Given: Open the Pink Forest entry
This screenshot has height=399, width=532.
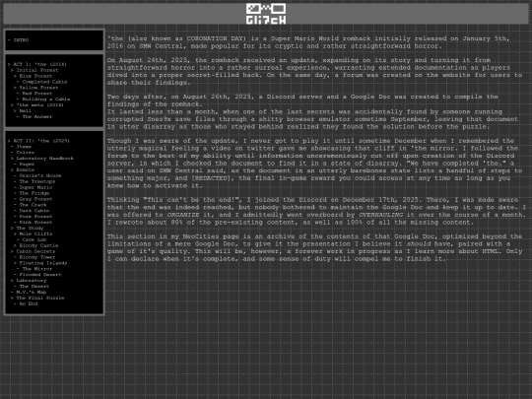Looking at the screenshot, I should click(x=35, y=222).
